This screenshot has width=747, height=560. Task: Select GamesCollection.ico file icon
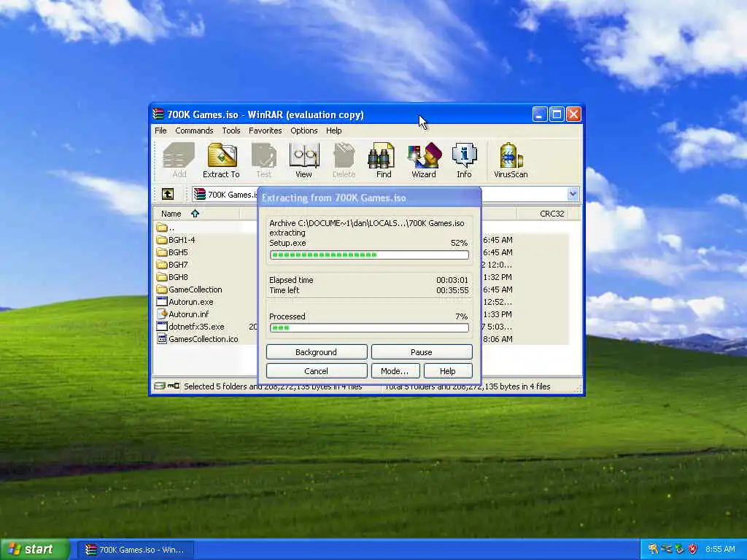coord(162,339)
